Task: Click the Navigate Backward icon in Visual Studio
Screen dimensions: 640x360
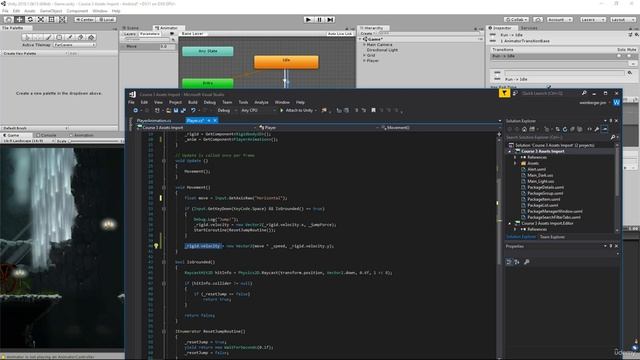Action: (136, 111)
